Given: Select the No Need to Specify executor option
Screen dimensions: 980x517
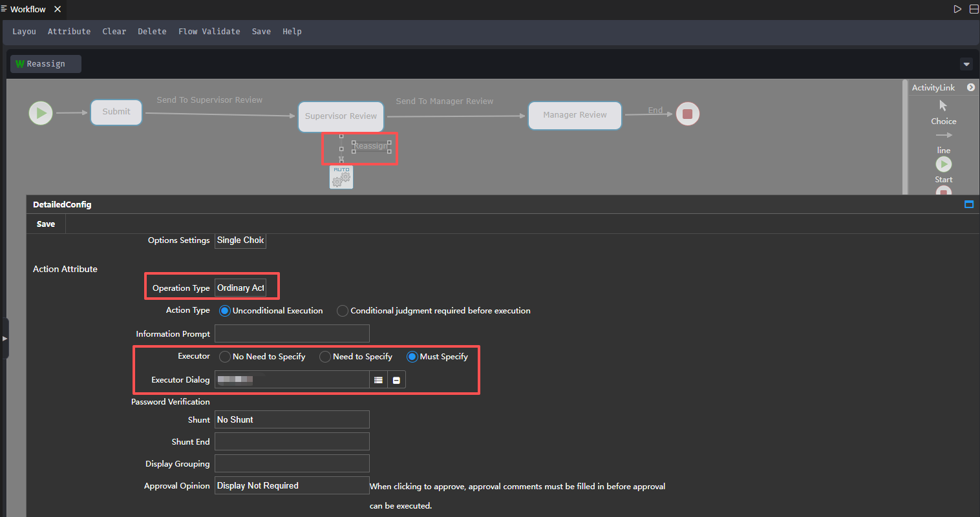Looking at the screenshot, I should click(225, 357).
